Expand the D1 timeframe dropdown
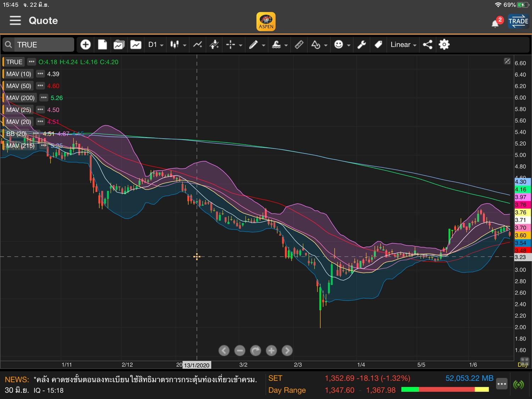The height and width of the screenshot is (399, 532). 156,45
